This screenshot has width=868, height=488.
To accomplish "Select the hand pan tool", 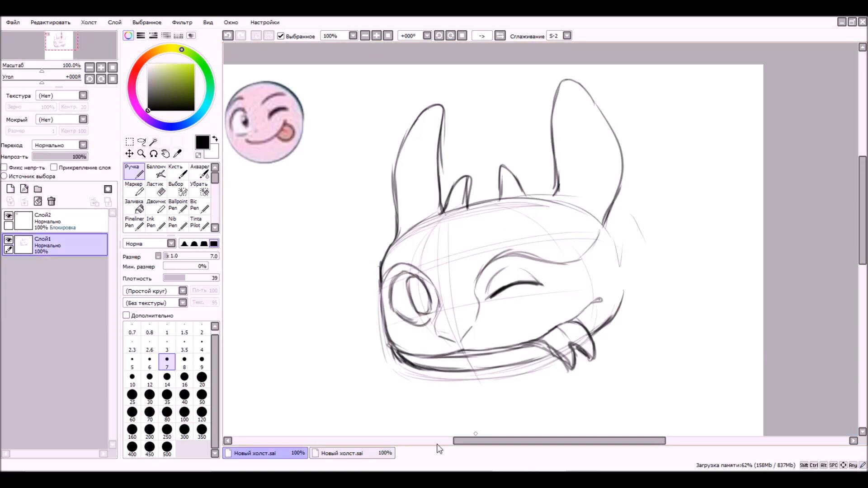I will (165, 154).
